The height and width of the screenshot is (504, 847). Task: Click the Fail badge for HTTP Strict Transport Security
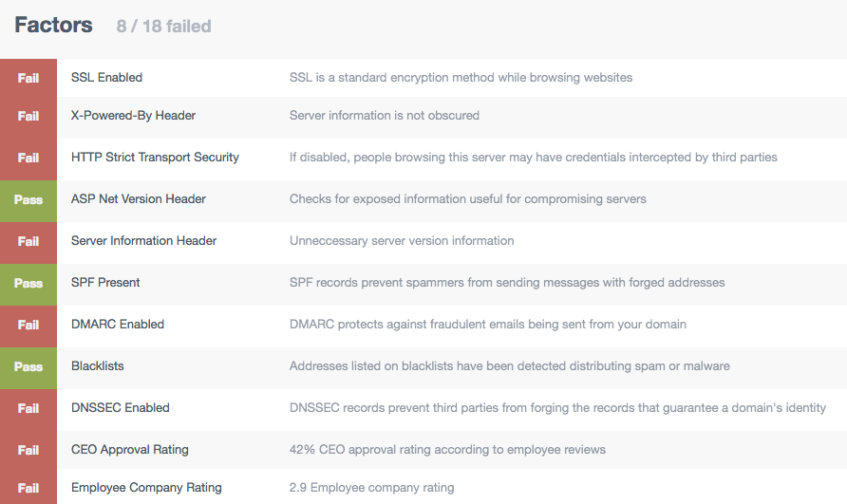point(28,158)
